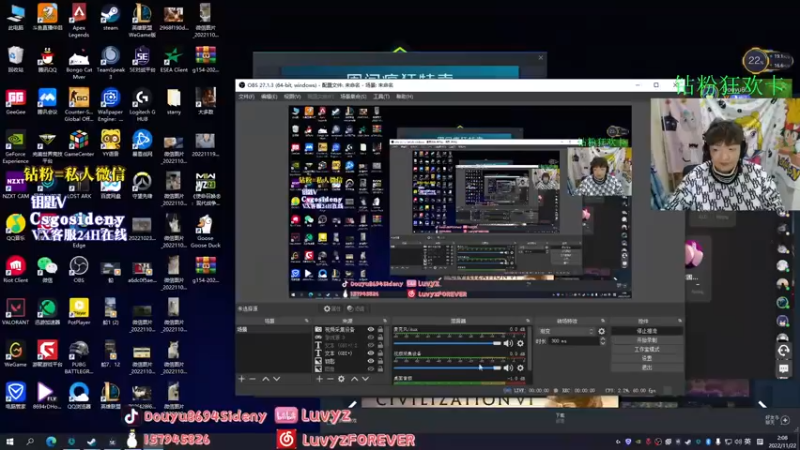The image size is (800, 450).
Task: Open the second menu in OBS menu bar
Action: (x=269, y=96)
